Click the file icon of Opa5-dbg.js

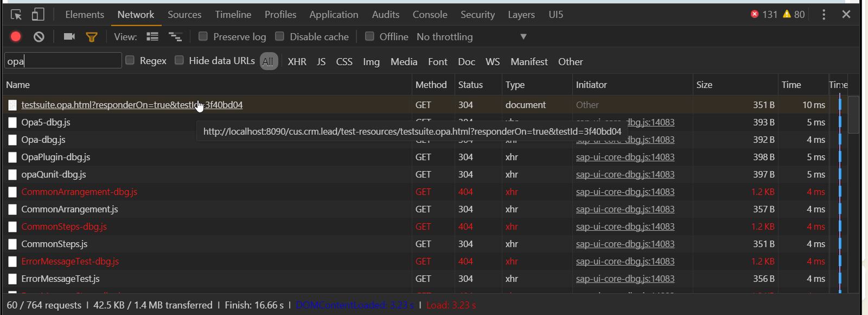click(12, 122)
